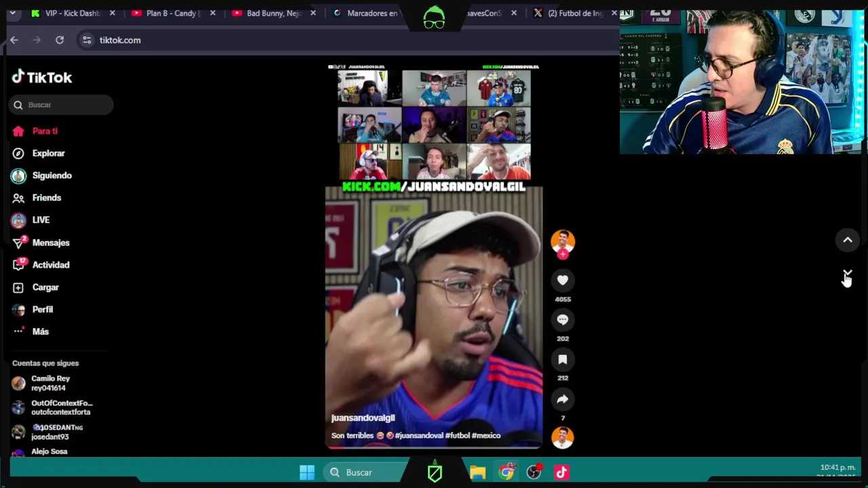Open the LIVE section

point(31,220)
